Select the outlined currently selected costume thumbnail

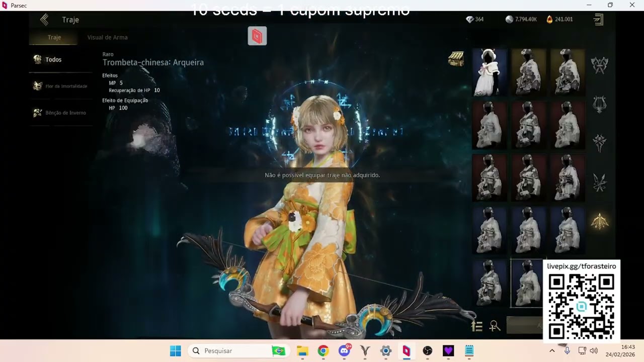(526, 284)
